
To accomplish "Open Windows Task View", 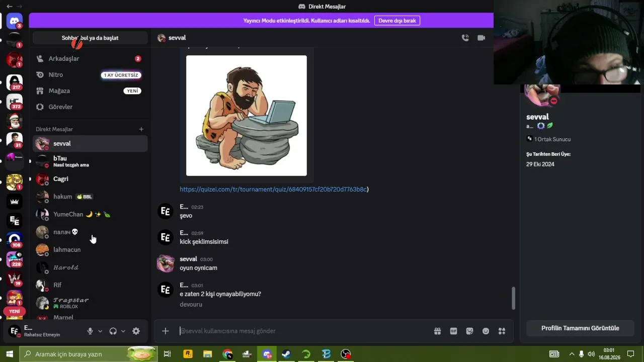I will click(x=168, y=354).
